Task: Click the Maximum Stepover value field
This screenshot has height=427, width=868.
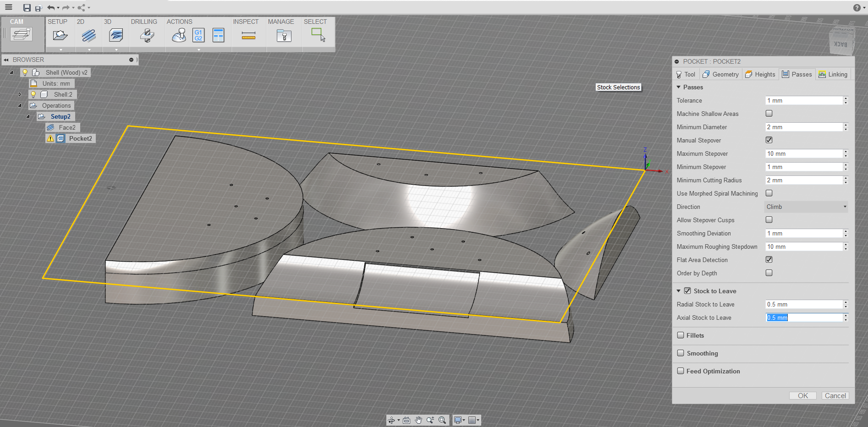Action: pos(804,153)
